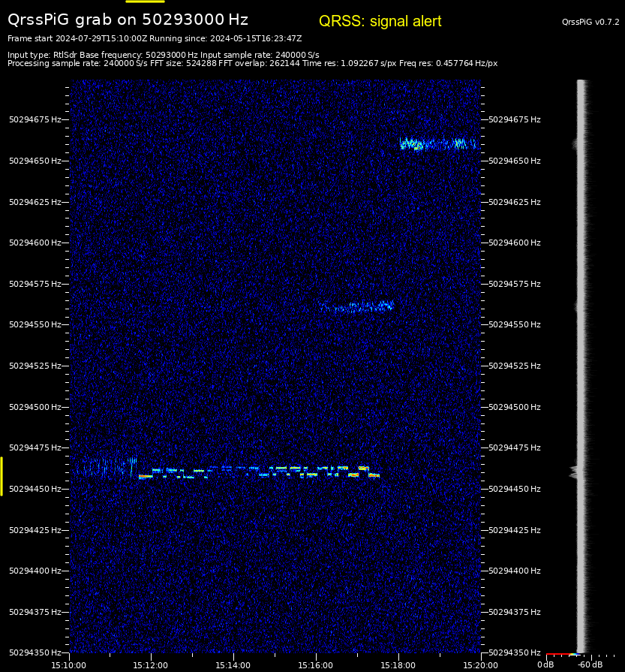Click the 50294675 Hz label on right axis
Image resolution: width=625 pixels, height=672 pixels.
(x=515, y=119)
